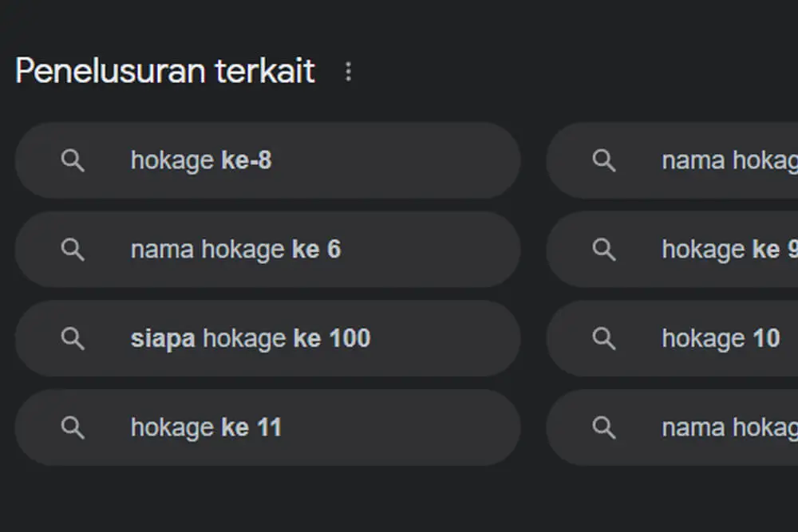Search for "hokage ke 9"
Image resolution: width=798 pixels, height=532 pixels.
coord(726,249)
